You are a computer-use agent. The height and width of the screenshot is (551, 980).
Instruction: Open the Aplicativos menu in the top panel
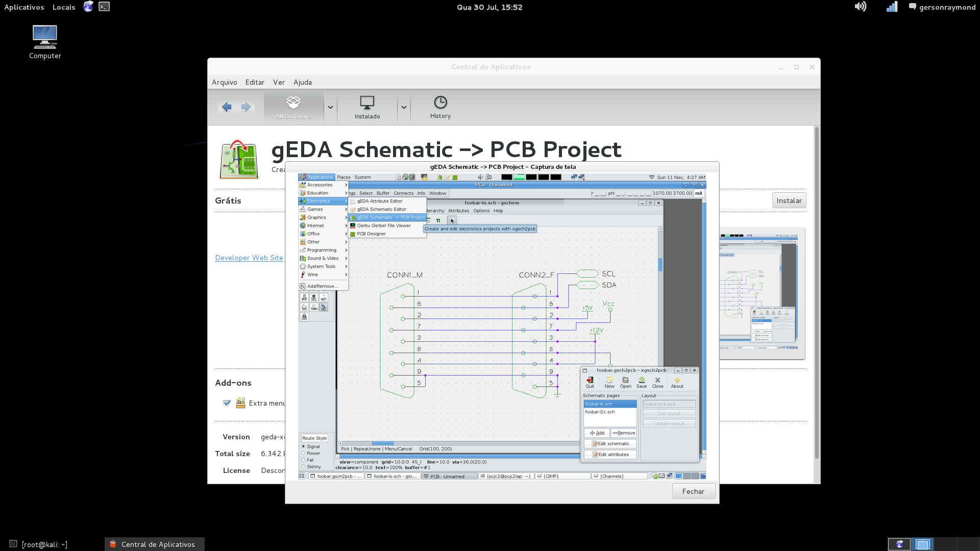[24, 7]
